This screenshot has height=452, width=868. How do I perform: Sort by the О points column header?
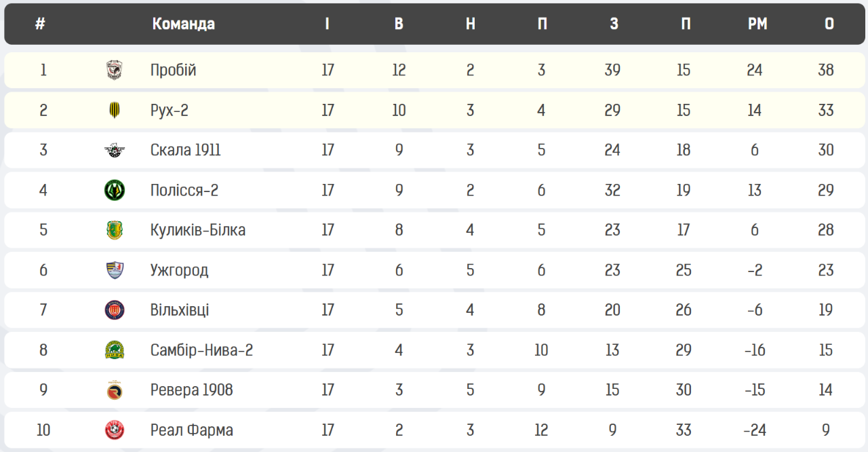tap(829, 24)
